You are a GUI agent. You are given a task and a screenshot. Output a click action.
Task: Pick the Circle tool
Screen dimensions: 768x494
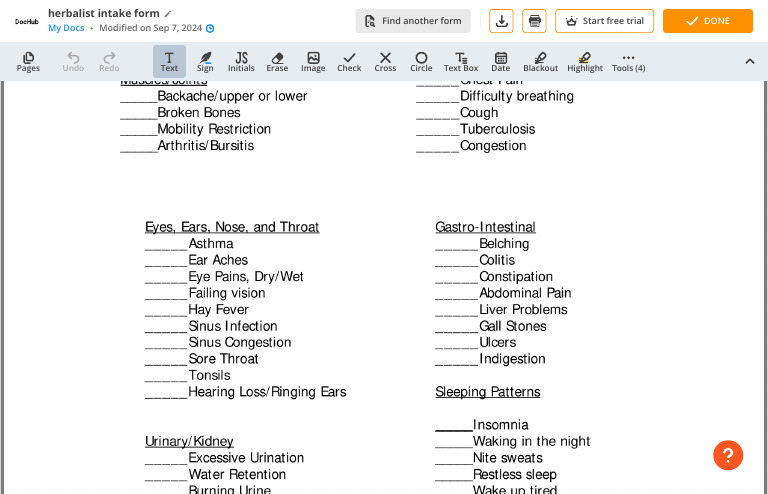click(x=421, y=62)
